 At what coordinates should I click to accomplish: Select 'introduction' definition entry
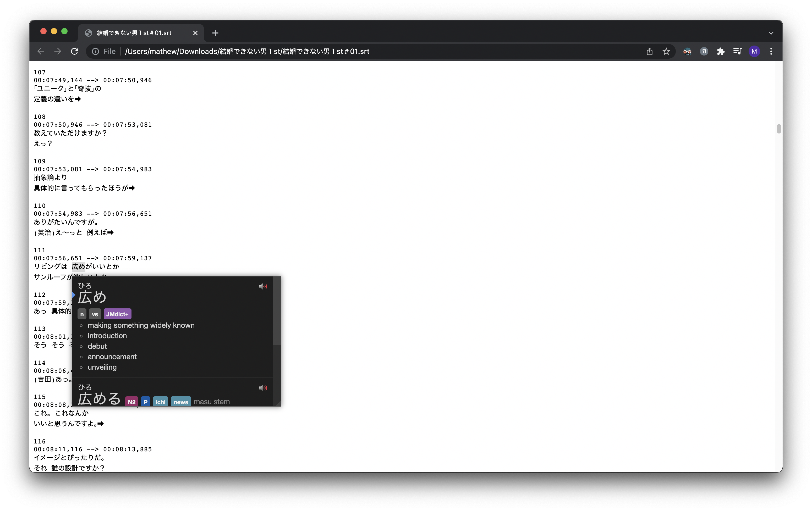click(107, 336)
